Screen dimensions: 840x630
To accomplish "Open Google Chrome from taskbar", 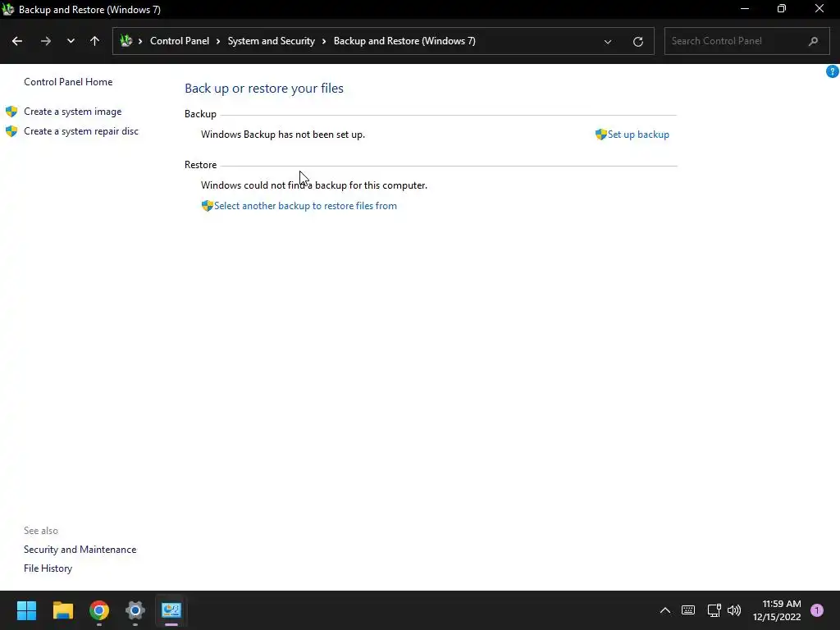I will coord(99,610).
